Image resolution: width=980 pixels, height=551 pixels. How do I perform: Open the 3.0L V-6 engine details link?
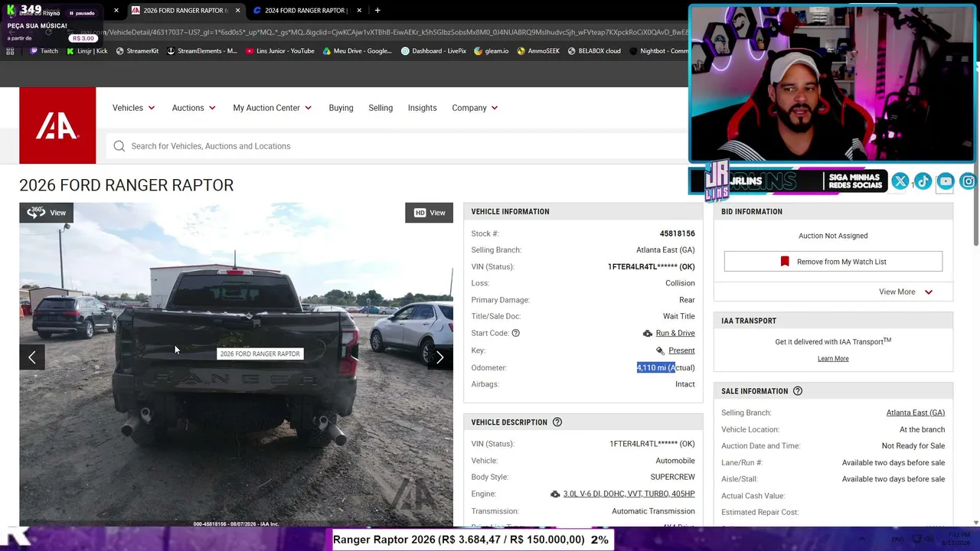click(x=629, y=494)
